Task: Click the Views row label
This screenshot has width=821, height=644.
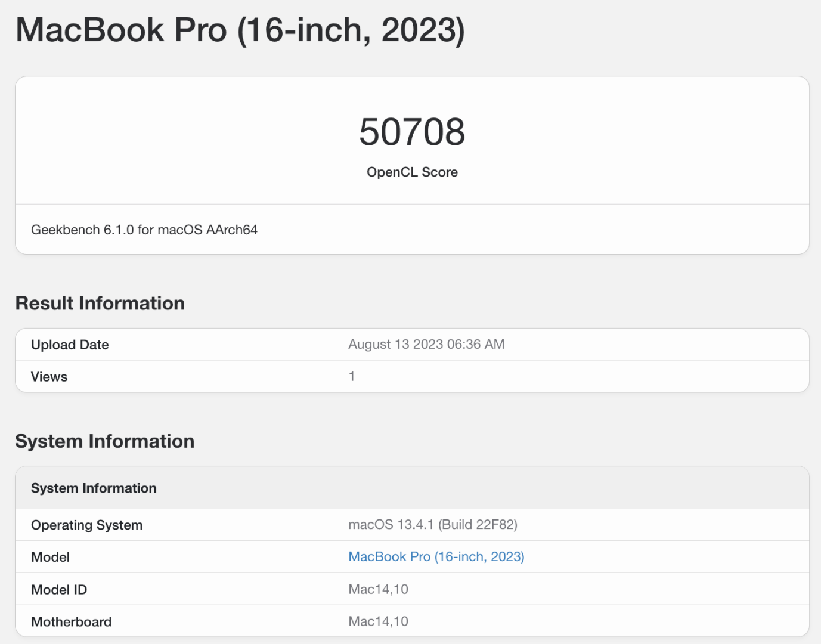Action: (x=49, y=376)
